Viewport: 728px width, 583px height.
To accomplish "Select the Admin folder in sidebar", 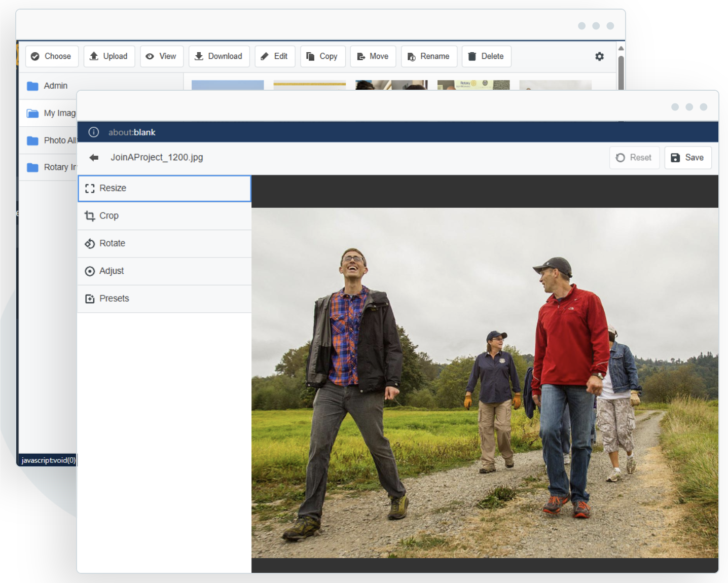I will 101,86.
